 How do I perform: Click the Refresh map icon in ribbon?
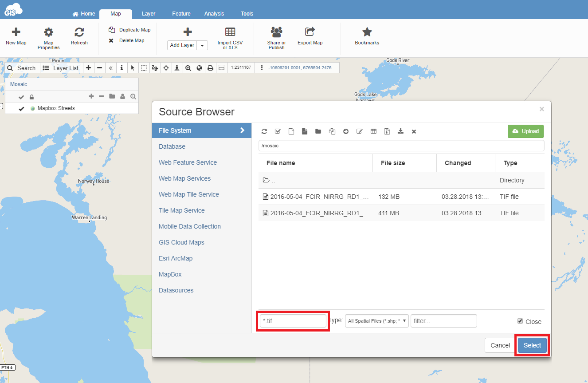point(79,32)
